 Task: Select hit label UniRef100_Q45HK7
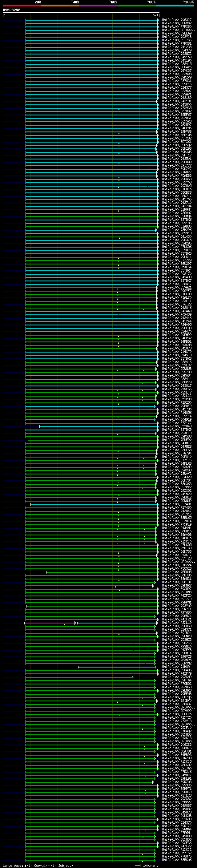click(177, 775)
